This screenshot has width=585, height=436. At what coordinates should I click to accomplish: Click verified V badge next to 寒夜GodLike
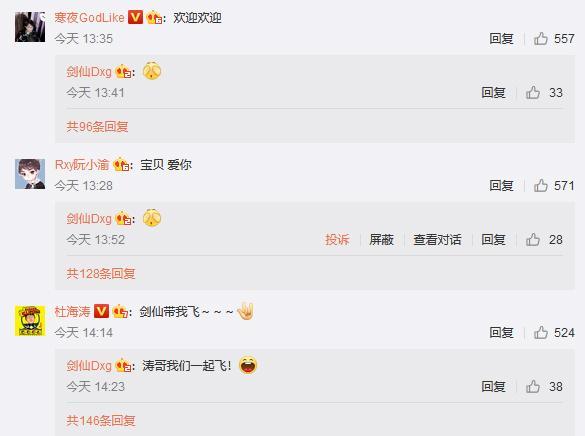point(135,17)
